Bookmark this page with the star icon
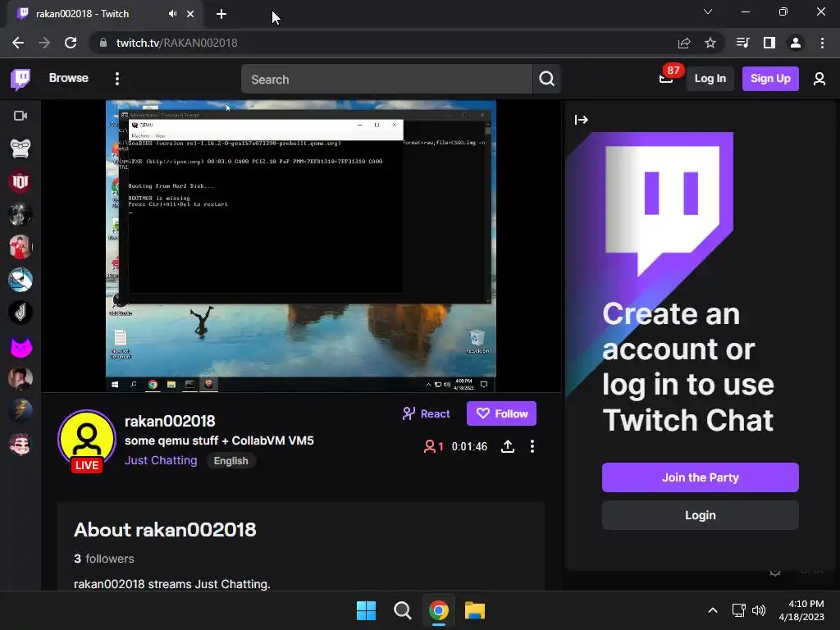The width and height of the screenshot is (840, 630). pos(710,43)
